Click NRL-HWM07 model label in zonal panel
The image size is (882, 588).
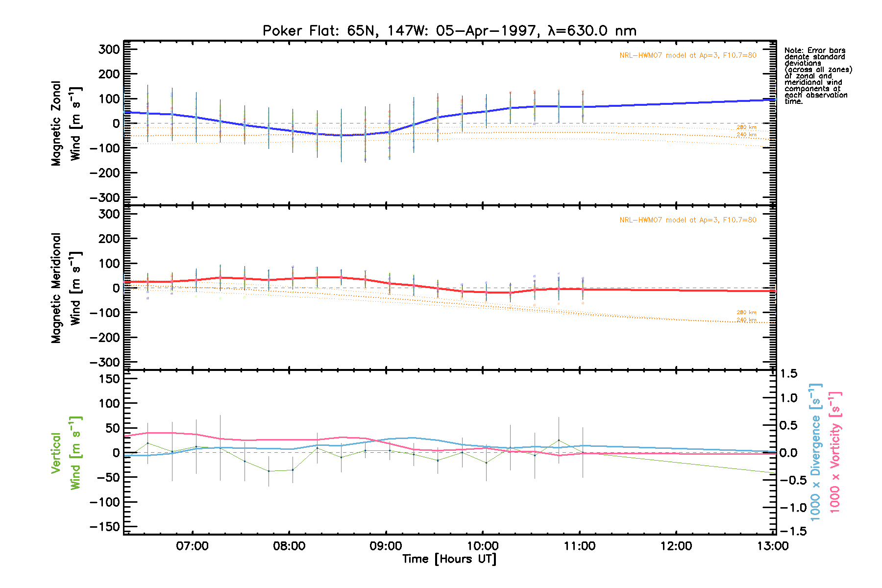[x=687, y=55]
